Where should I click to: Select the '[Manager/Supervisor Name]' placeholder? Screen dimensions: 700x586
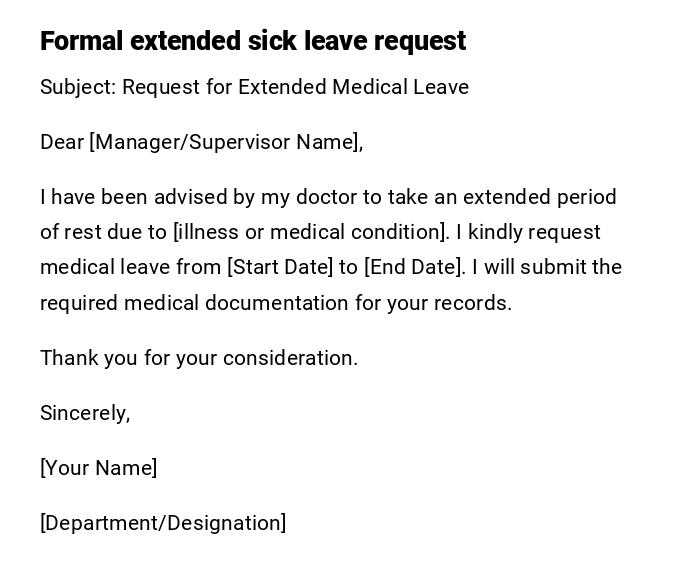224,142
